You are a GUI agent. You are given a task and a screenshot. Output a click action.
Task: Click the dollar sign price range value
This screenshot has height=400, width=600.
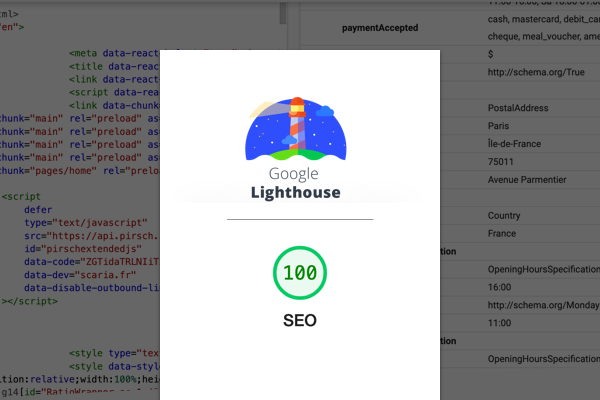491,54
